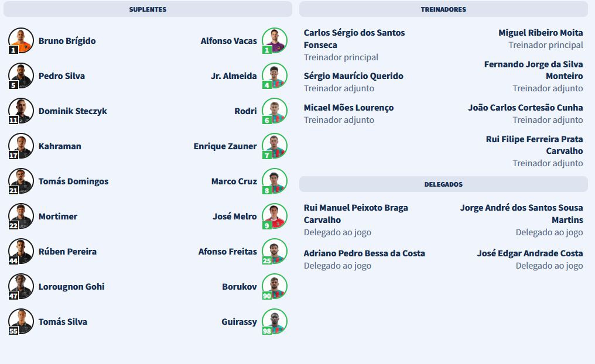Screen dimensions: 595x364
Task: Click Marco Cruz's name link
Action: click(x=234, y=181)
